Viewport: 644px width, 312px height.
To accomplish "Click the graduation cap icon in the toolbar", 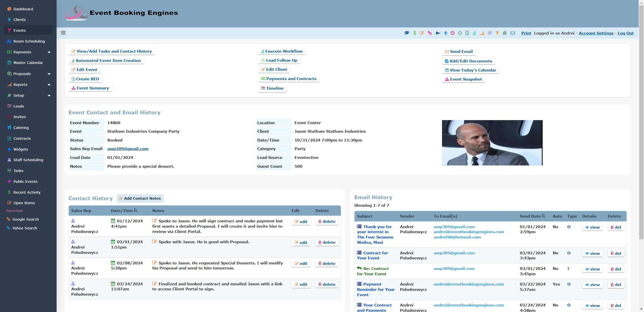I will click(407, 33).
